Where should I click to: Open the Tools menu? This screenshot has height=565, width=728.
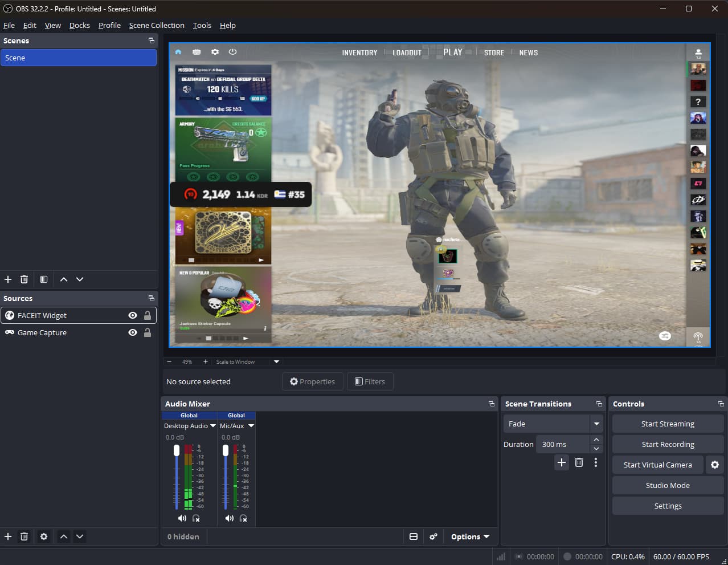(202, 25)
